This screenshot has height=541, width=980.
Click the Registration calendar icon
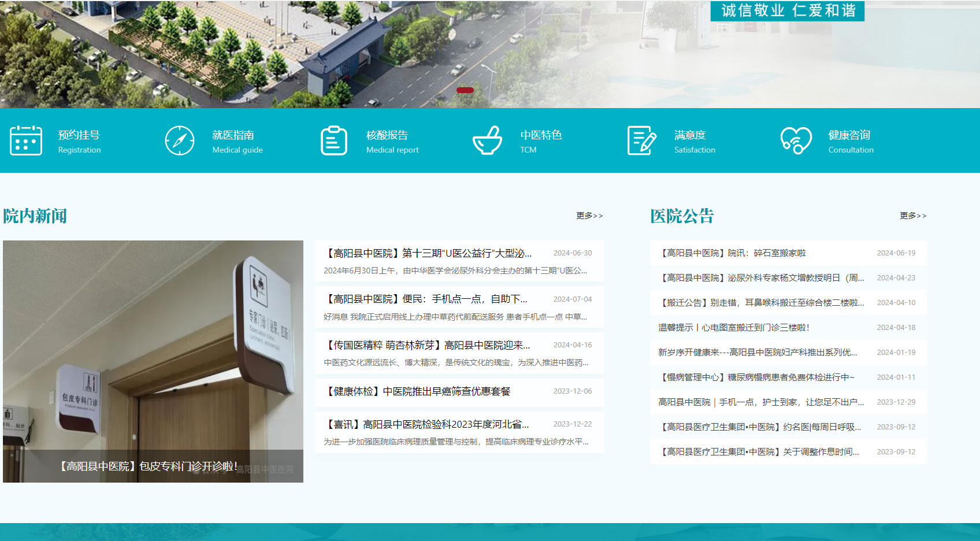click(x=26, y=140)
